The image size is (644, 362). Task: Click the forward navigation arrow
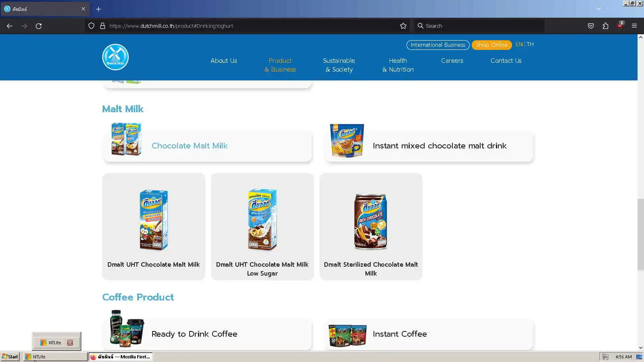[x=24, y=26]
